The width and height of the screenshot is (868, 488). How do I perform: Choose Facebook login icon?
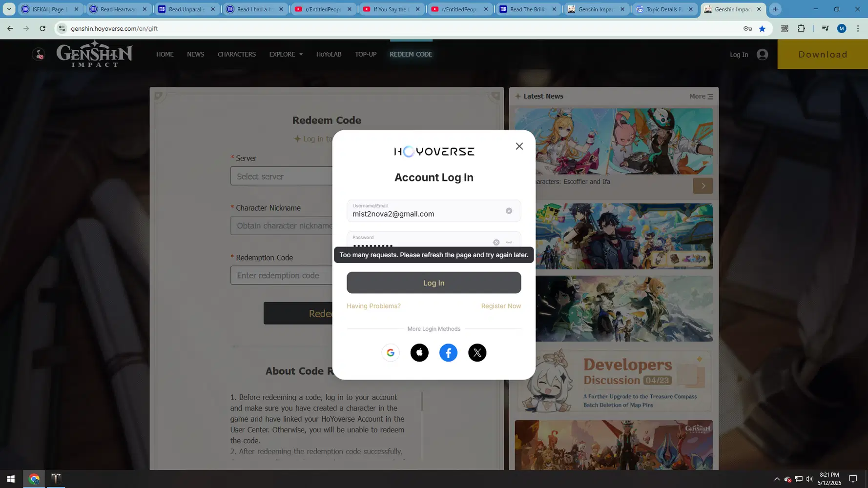tap(448, 352)
